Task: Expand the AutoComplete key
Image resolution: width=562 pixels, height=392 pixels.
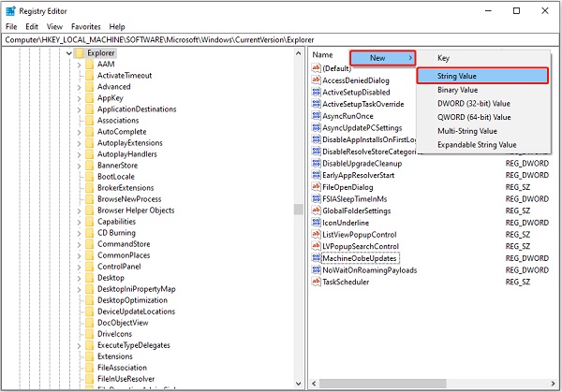Action: point(79,132)
